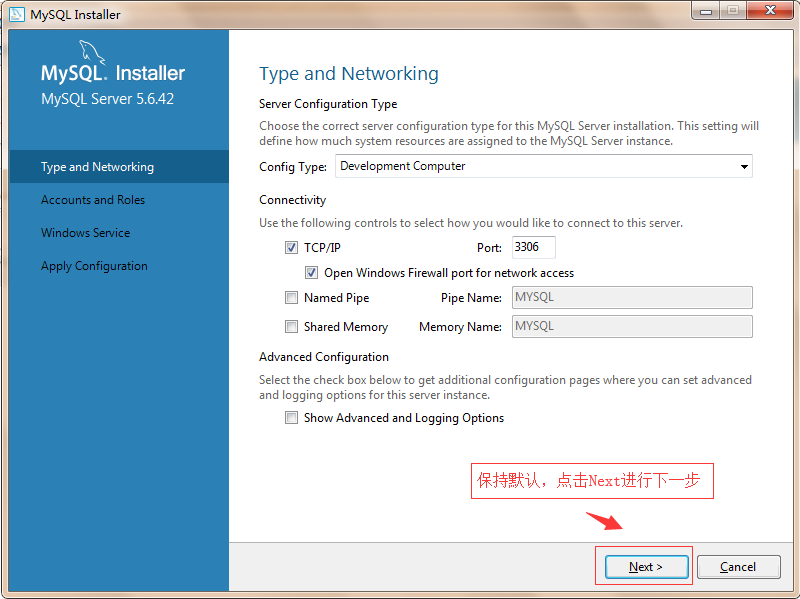
Task: Click the Server Configuration Type label
Action: [328, 104]
